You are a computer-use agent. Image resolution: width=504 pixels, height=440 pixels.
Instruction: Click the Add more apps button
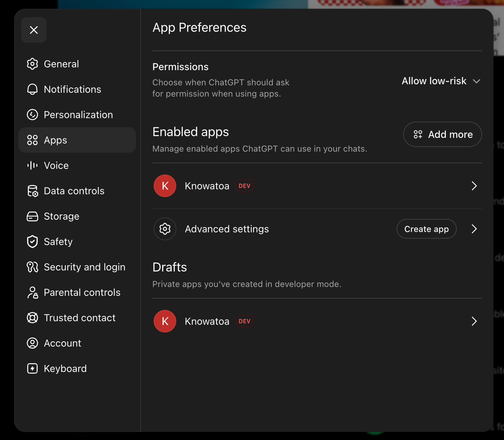[443, 134]
